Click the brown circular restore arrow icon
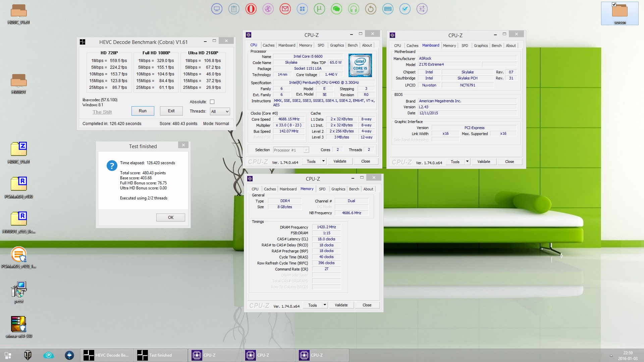 click(x=371, y=9)
